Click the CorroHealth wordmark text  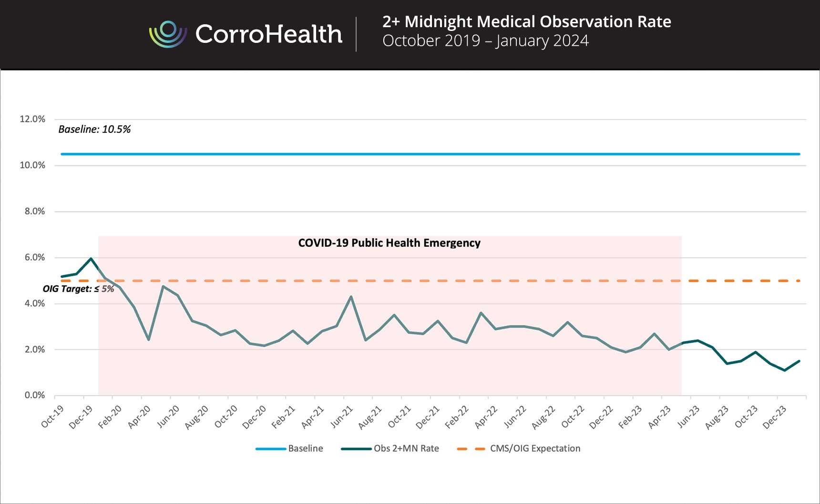tap(268, 34)
